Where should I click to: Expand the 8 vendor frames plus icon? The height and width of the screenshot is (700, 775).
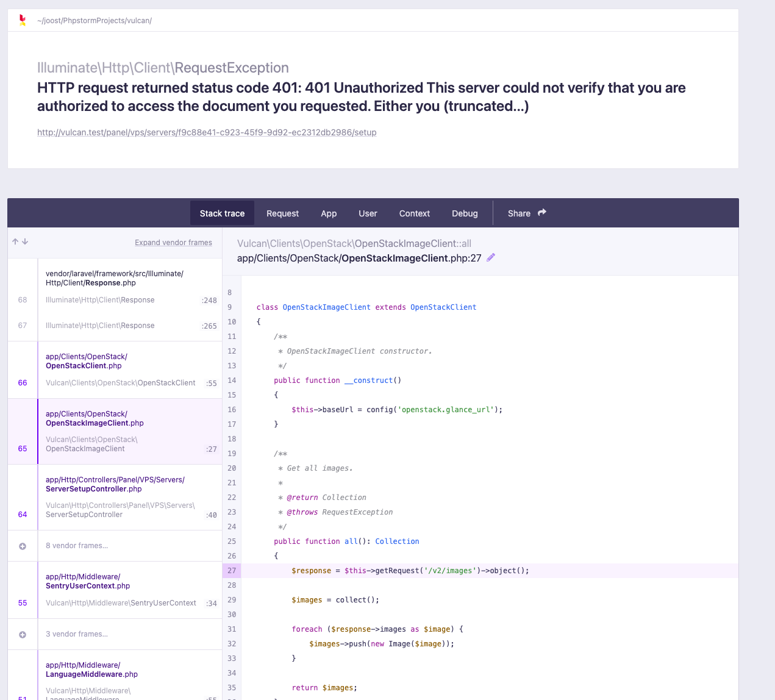pyautogui.click(x=23, y=546)
